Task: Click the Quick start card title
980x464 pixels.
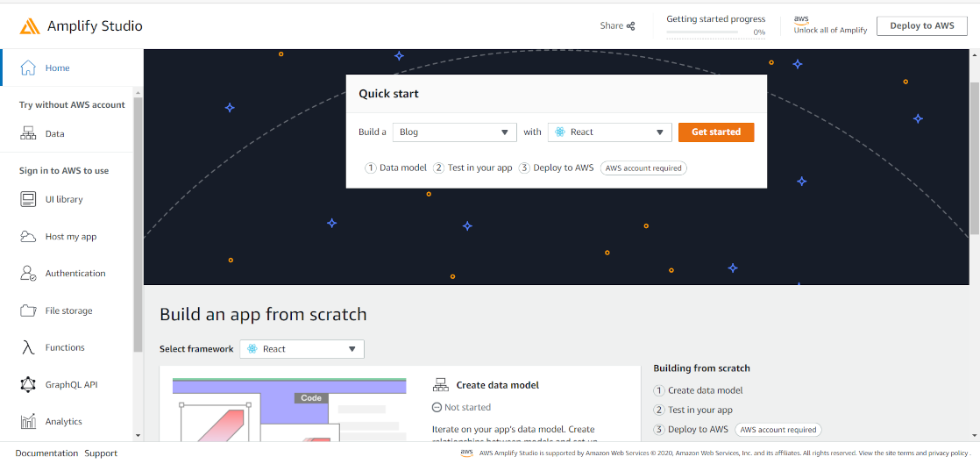Action: 388,94
